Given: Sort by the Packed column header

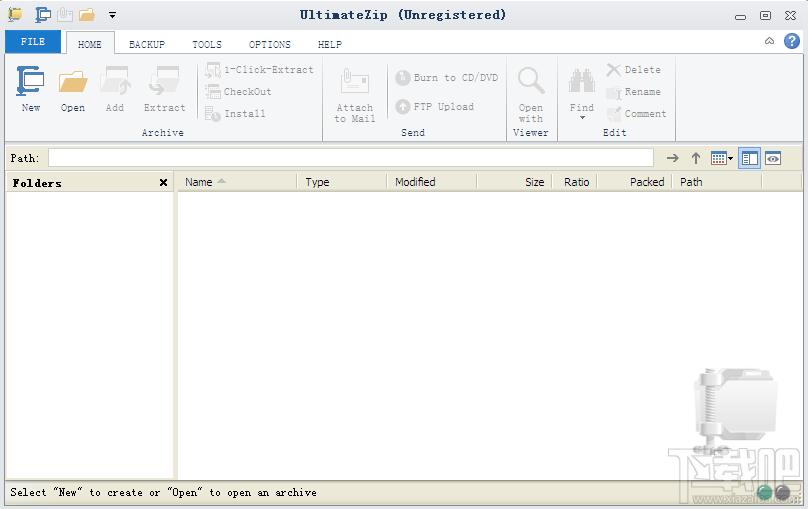Looking at the screenshot, I should pos(634,182).
